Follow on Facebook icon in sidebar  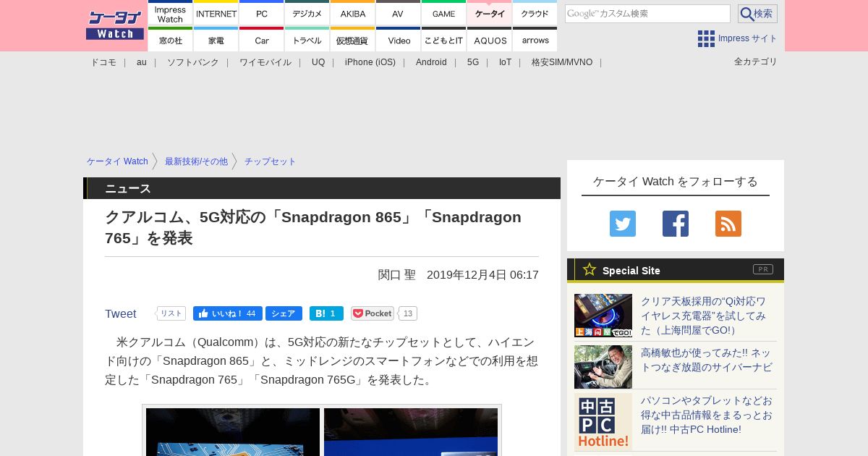(676, 224)
